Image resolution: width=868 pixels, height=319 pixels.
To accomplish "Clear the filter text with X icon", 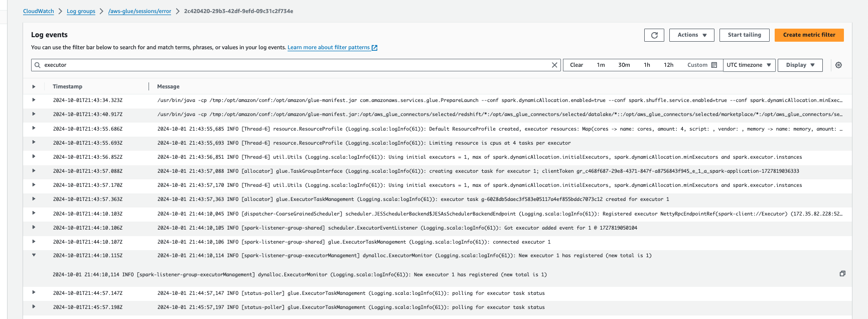I will (554, 65).
